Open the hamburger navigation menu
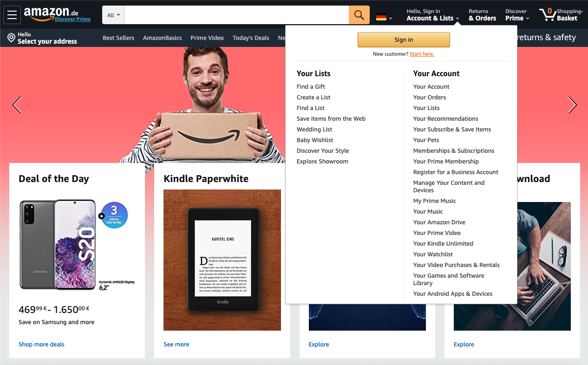Viewport: 588px width, 365px height. [x=12, y=15]
